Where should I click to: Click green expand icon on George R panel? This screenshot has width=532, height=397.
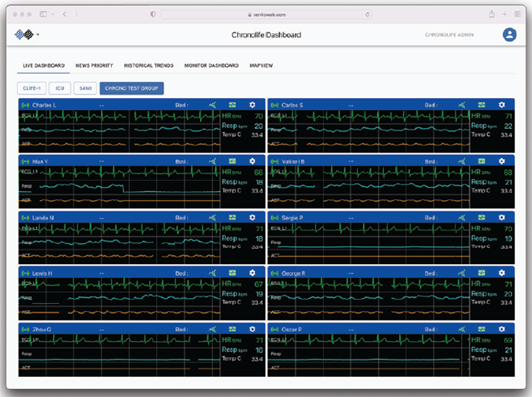point(481,273)
